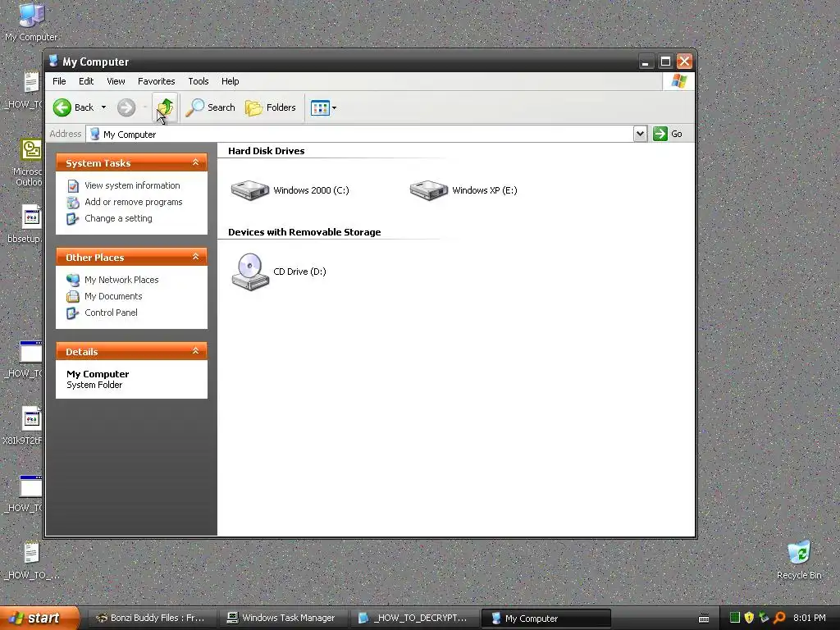Select the Windows 2000 (C:) drive icon

[250, 190]
